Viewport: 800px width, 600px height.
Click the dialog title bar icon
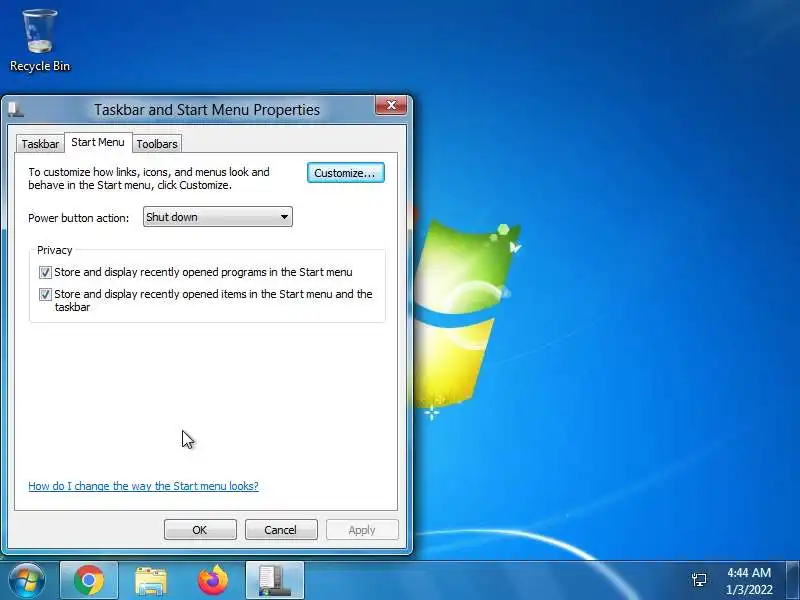coord(15,109)
